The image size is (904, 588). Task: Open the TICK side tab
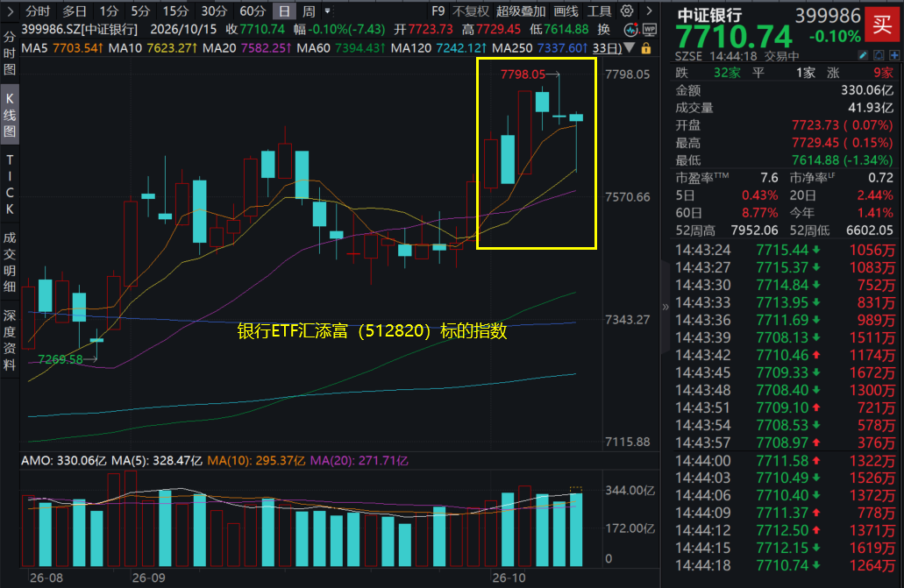[10, 185]
